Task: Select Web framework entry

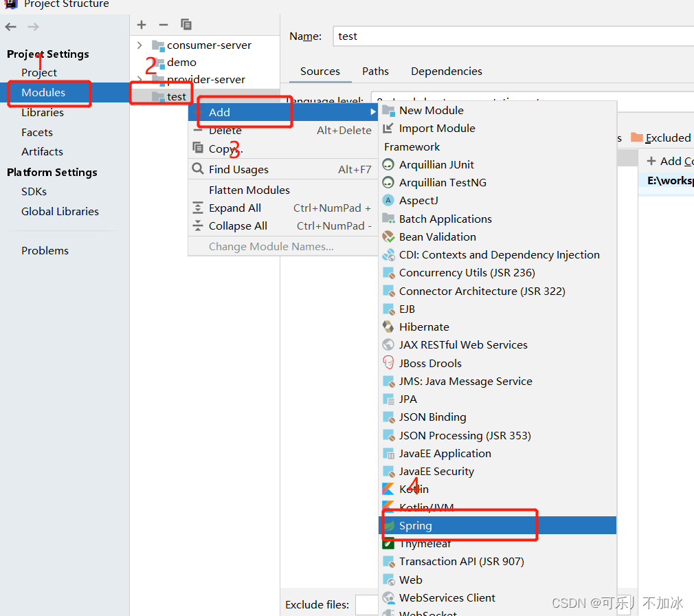Action: pyautogui.click(x=497, y=580)
